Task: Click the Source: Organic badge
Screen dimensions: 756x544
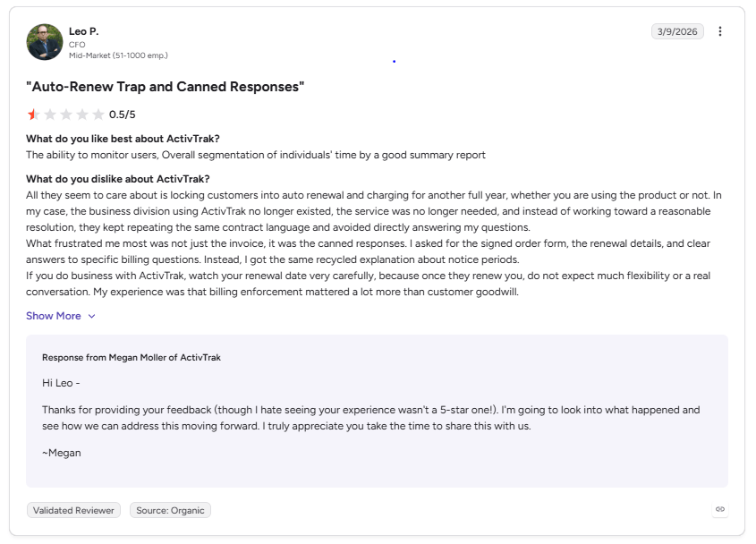Action: 170,510
